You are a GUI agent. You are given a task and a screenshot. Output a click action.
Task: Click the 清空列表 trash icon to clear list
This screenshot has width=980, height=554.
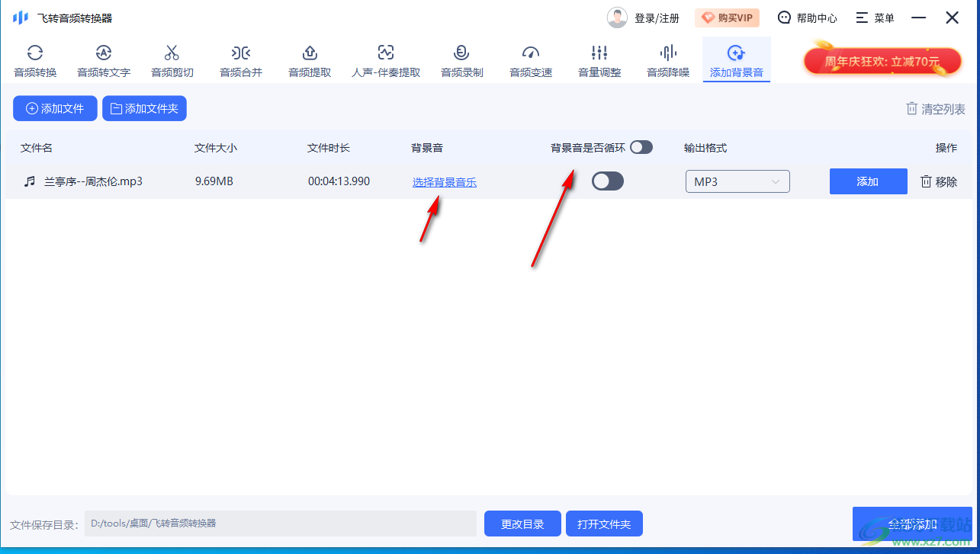tap(911, 109)
